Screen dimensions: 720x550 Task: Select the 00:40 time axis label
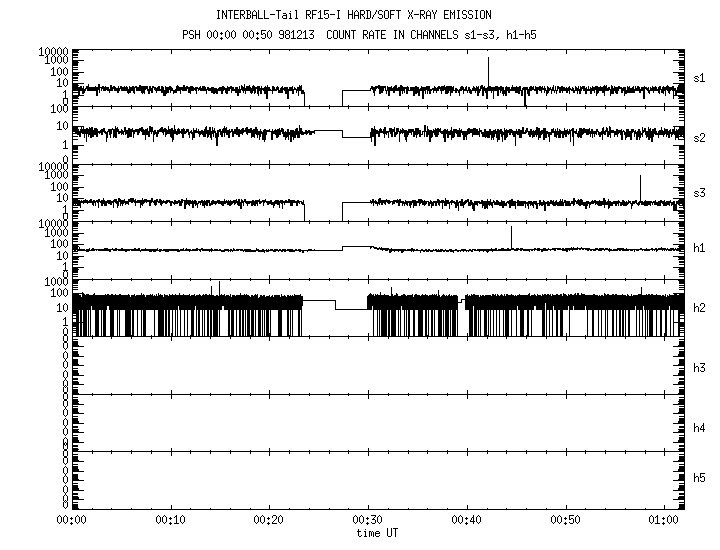click(468, 520)
